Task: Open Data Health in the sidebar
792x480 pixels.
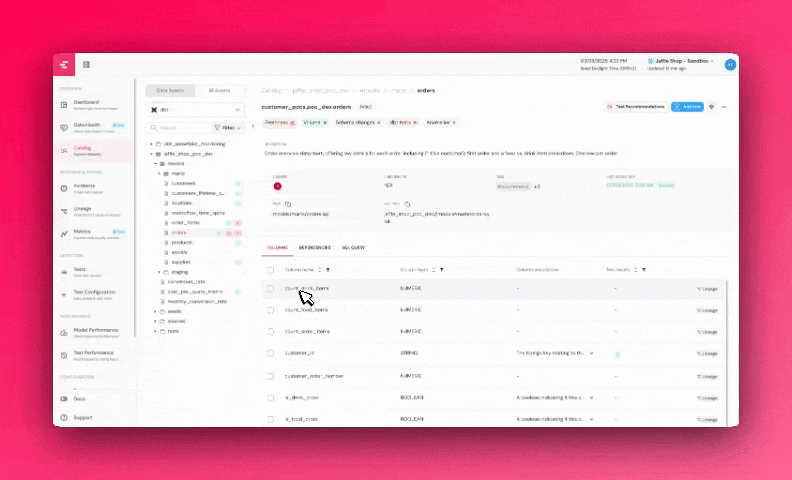Action: (93, 127)
